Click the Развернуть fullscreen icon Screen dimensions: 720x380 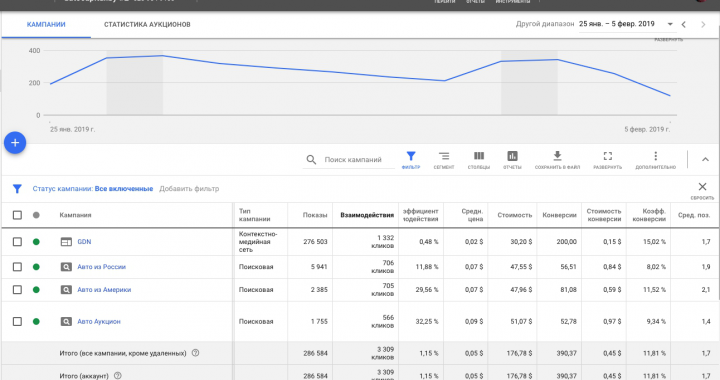click(x=608, y=160)
